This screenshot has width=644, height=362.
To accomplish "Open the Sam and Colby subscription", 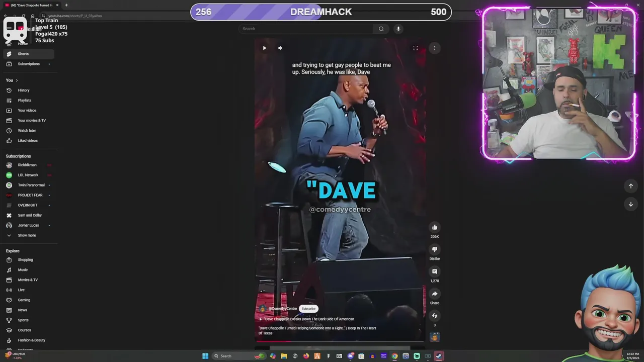I will pyautogui.click(x=28, y=215).
